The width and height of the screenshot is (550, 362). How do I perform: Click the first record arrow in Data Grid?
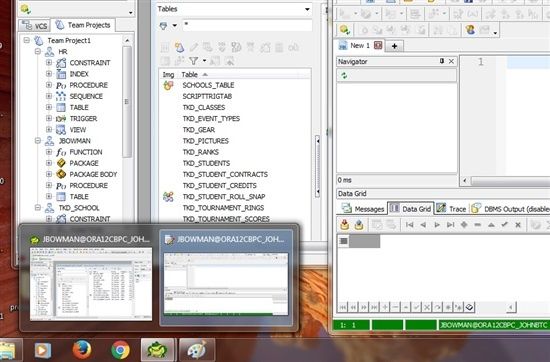pyautogui.click(x=409, y=225)
